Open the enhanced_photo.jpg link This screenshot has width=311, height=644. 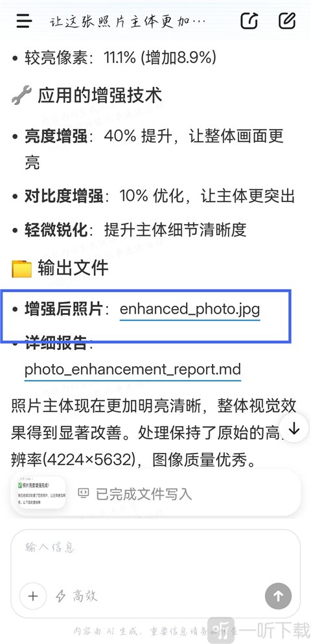pyautogui.click(x=190, y=309)
